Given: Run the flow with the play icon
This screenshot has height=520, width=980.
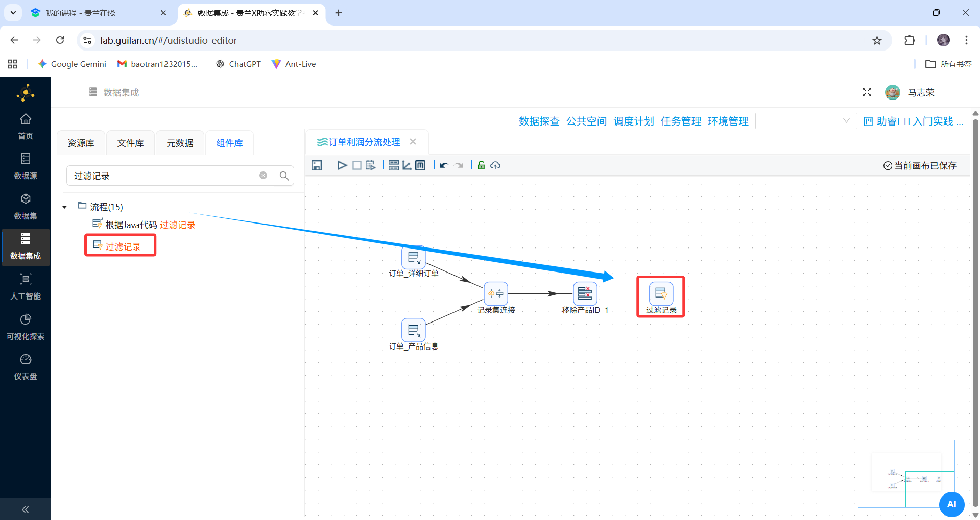Looking at the screenshot, I should point(342,165).
